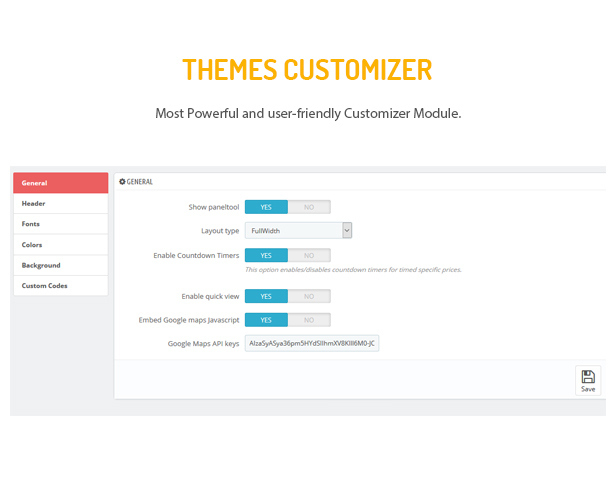This screenshot has width=616, height=478.
Task: Click the Save floppy disk icon
Action: [x=588, y=376]
